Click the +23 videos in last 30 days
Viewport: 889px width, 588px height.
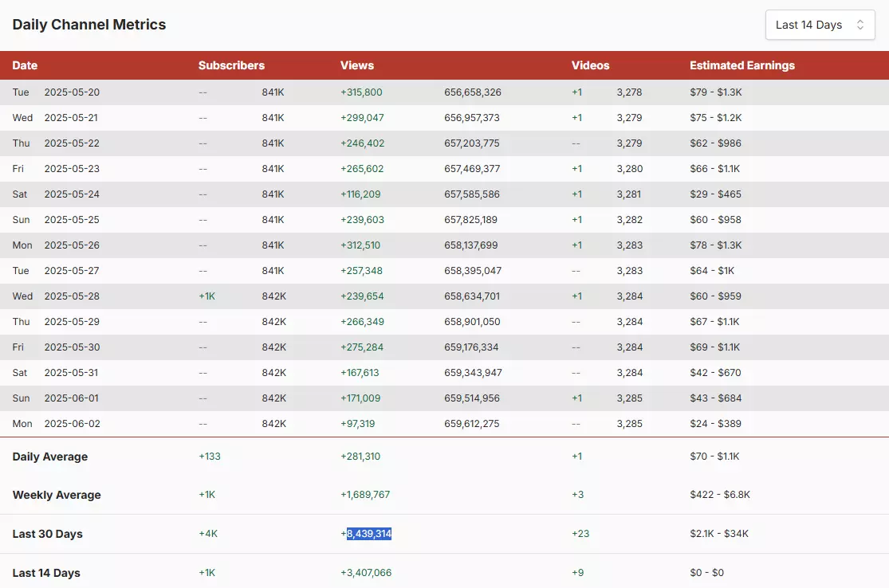[580, 534]
